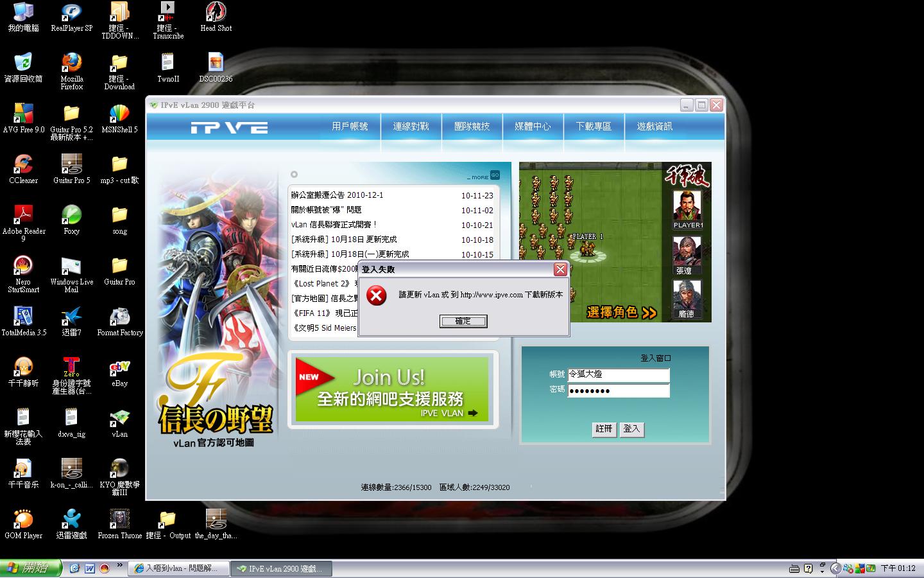The height and width of the screenshot is (578, 924).
Task: Select the 資源回收筒 recycle bin icon
Action: [x=23, y=68]
